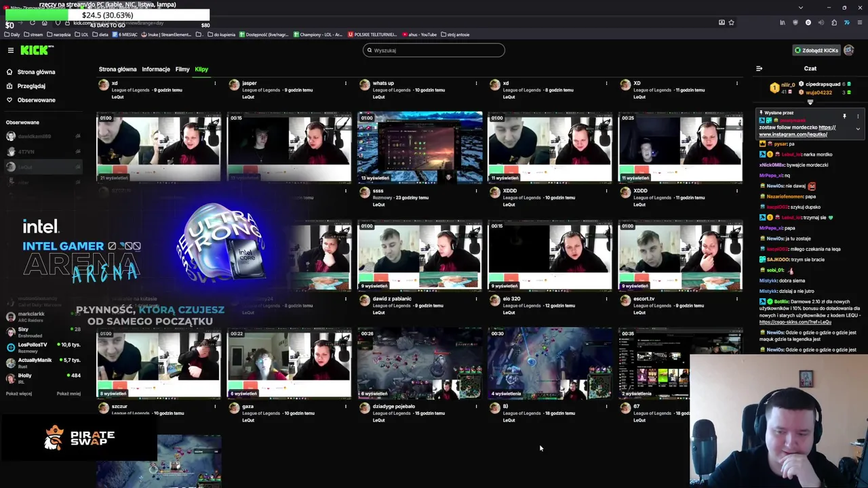Click Pokaż więcej in the sidebar
The image size is (868, 488).
19,394
